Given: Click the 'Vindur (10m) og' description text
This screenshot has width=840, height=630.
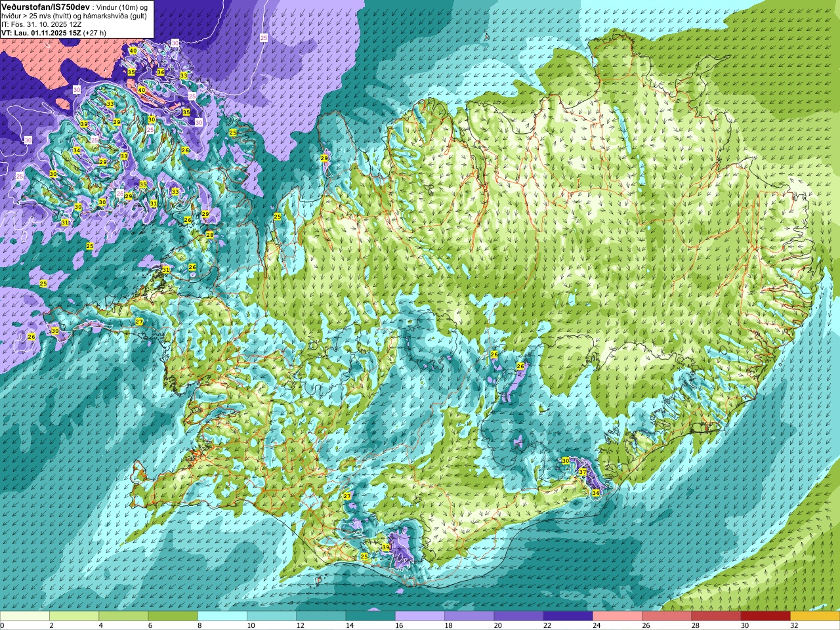Looking at the screenshot, I should coord(121,7).
